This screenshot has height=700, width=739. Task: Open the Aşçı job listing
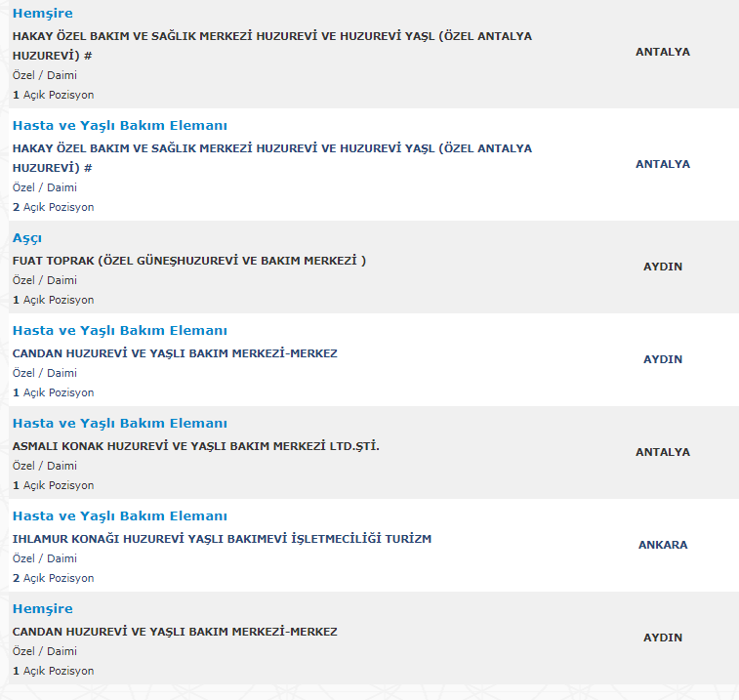(27, 238)
